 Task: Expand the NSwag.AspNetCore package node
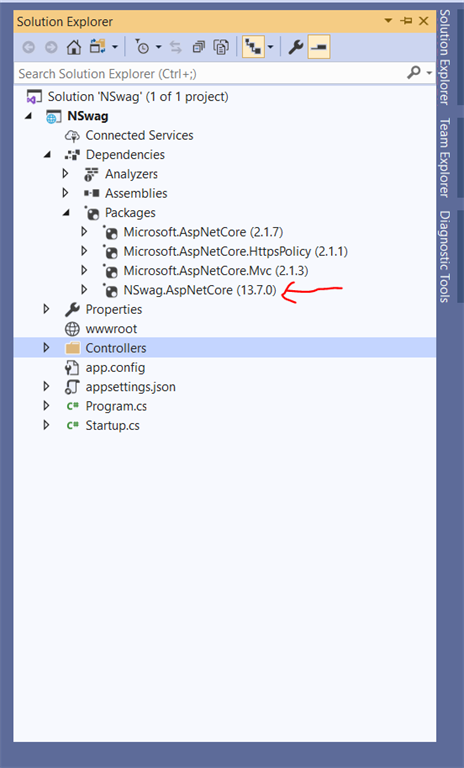(84, 290)
